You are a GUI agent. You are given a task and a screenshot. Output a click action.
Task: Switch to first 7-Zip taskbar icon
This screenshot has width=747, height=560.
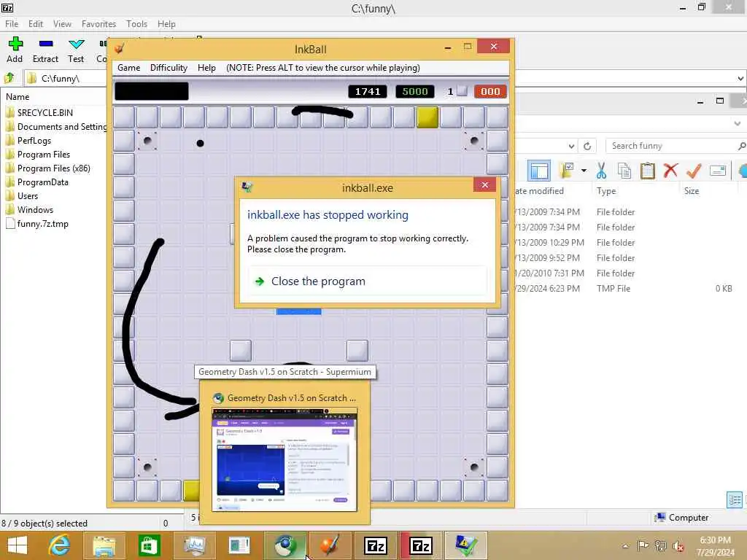pyautogui.click(x=376, y=545)
